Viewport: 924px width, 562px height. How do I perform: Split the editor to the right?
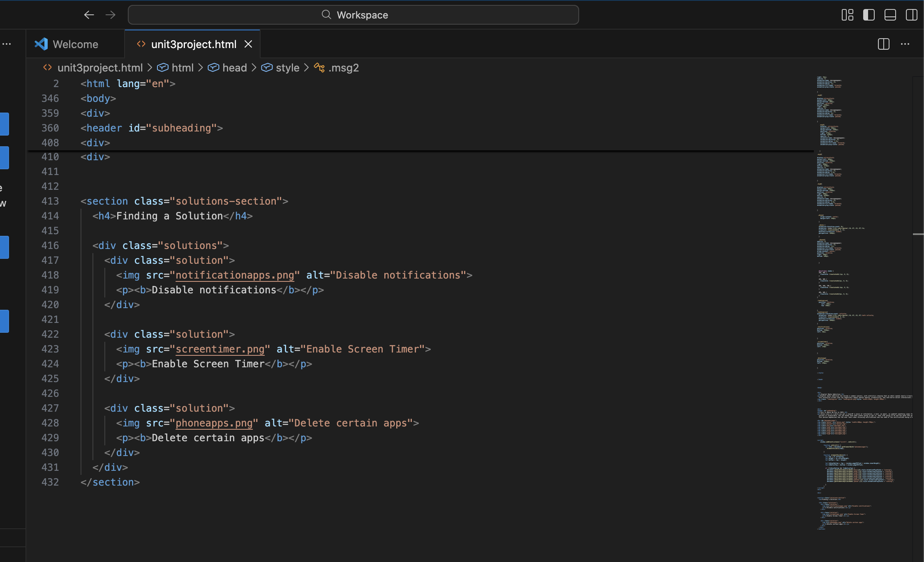click(883, 44)
